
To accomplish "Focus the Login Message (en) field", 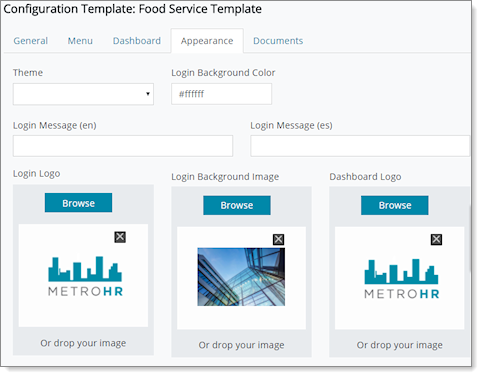I will click(123, 146).
